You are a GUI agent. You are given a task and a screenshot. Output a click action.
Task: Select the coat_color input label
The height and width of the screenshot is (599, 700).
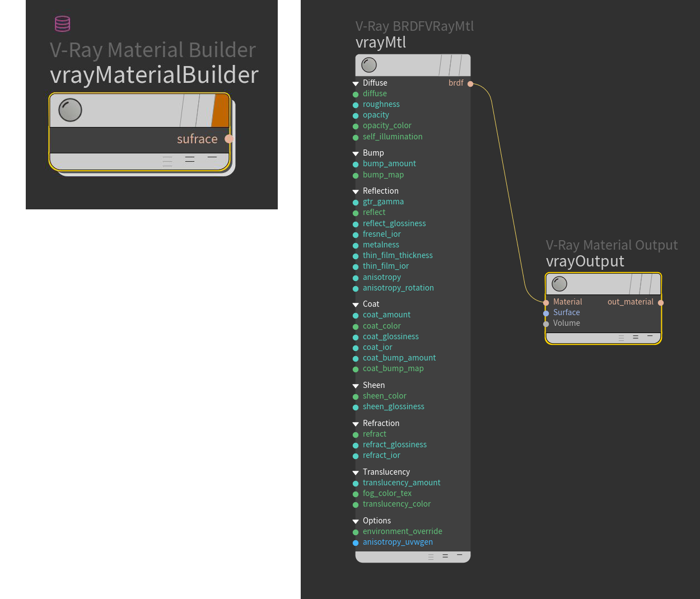coord(382,326)
